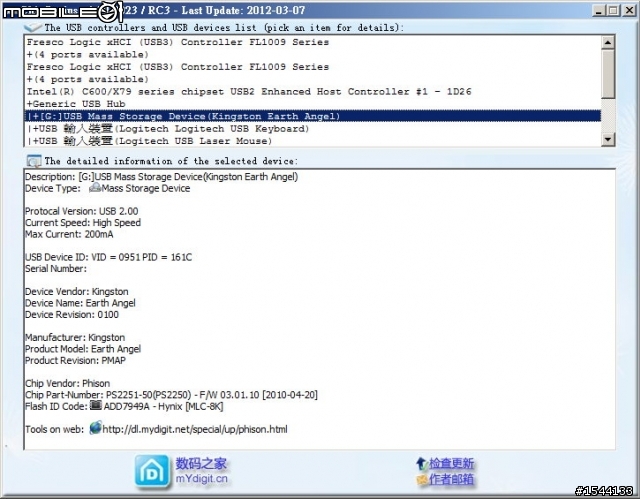640x499 pixels.
Task: Click the 'Description: [G:]USB Mass Storage Device' line
Action: coord(162,177)
